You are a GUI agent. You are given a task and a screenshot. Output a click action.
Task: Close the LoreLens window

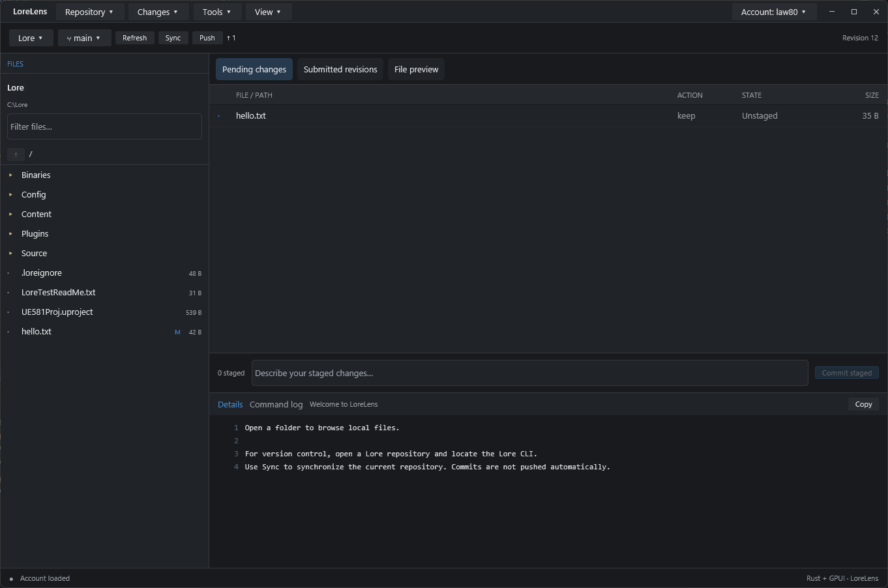pos(876,12)
